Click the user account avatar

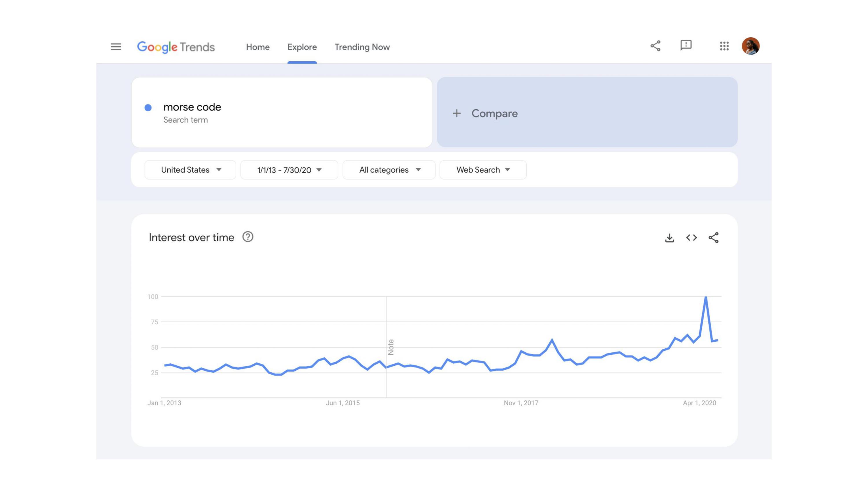click(x=751, y=46)
